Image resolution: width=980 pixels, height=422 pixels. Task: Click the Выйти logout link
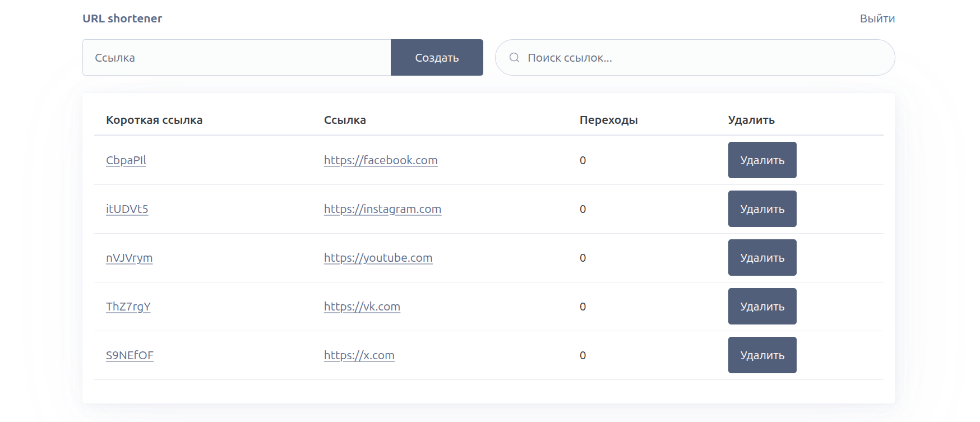(877, 18)
